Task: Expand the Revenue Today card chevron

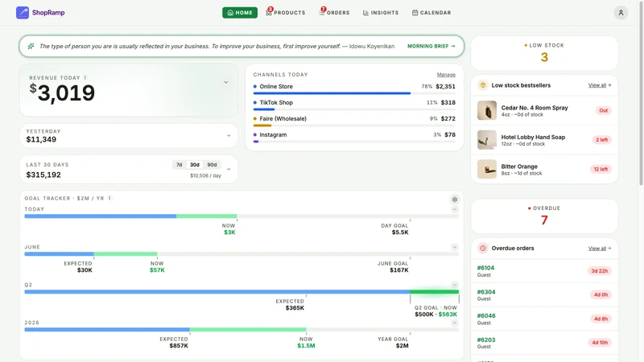Action: pyautogui.click(x=226, y=83)
